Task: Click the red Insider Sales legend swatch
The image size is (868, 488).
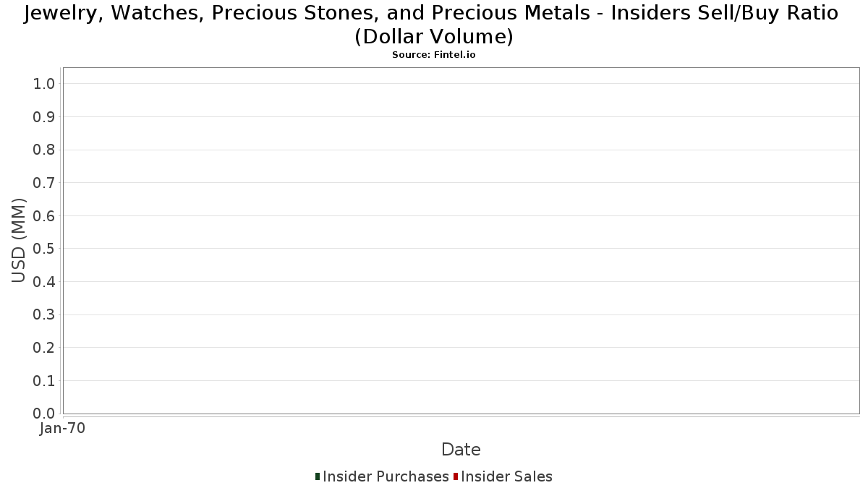Action: click(456, 476)
